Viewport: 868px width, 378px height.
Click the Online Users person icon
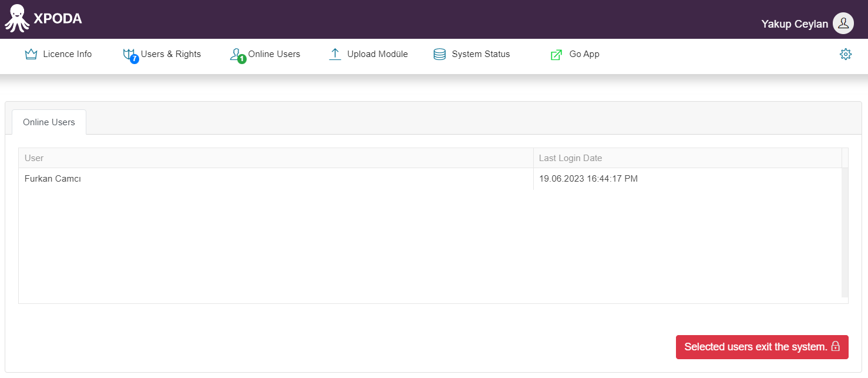(236, 55)
